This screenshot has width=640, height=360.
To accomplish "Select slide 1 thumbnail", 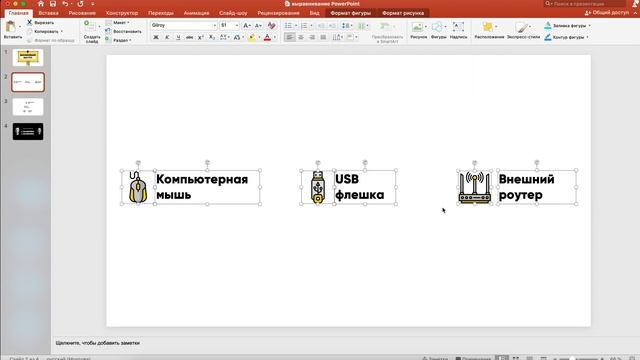I will click(28, 58).
